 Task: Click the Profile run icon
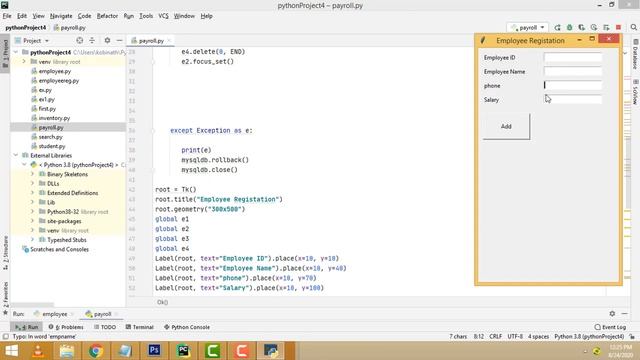click(594, 27)
